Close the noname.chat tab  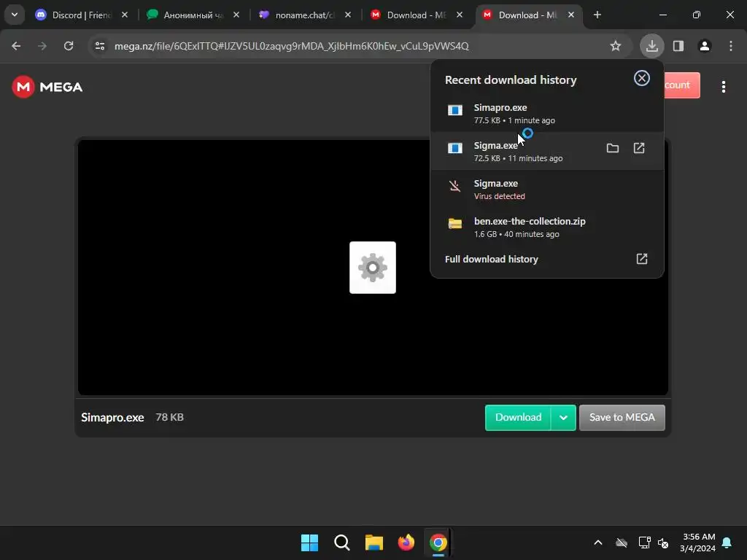[x=348, y=15]
